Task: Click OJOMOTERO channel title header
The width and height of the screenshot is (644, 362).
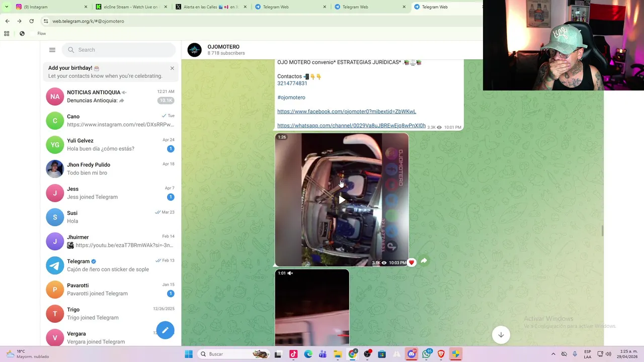Action: [x=223, y=47]
